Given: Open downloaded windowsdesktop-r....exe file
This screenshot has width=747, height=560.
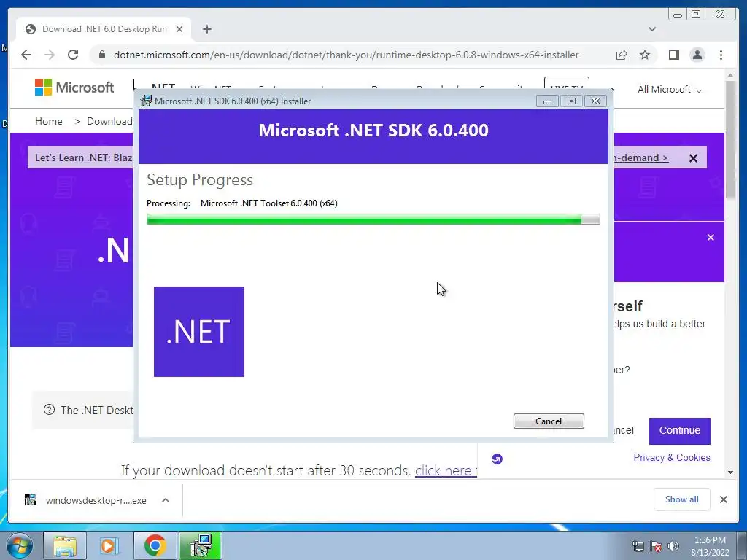Looking at the screenshot, I should pos(96,500).
